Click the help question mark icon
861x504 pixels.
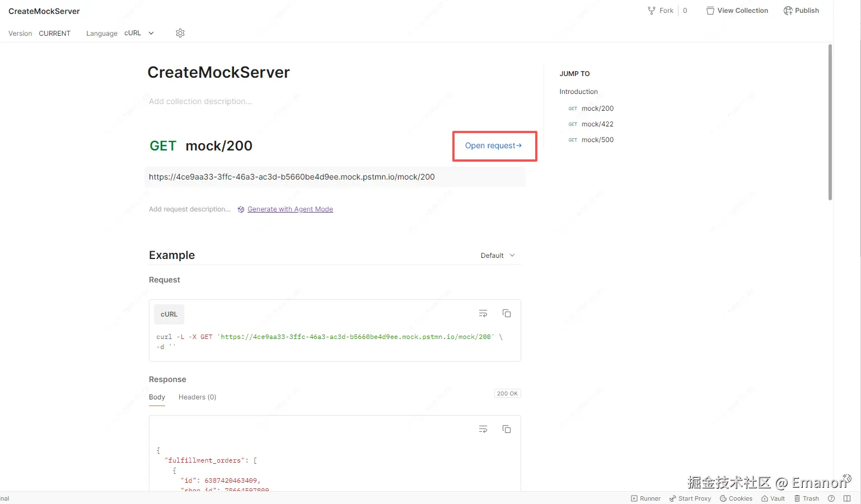click(831, 498)
